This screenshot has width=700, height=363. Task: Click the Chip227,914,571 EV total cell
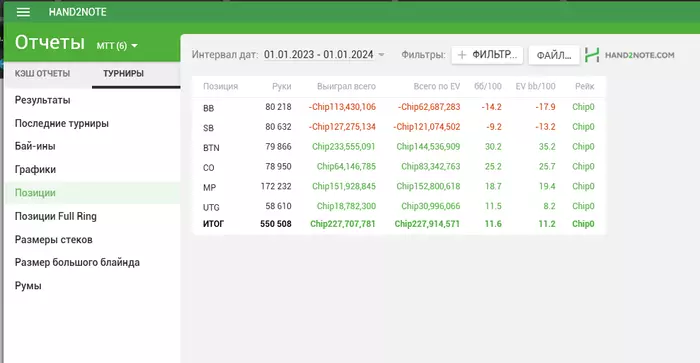click(x=427, y=224)
